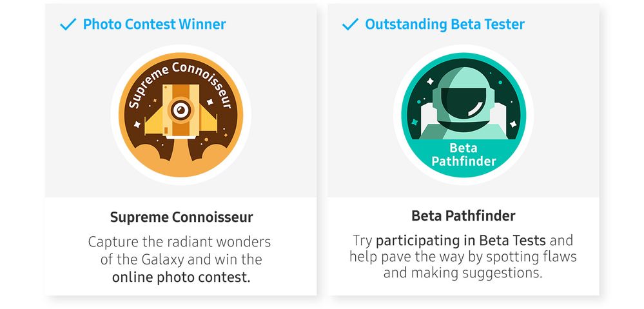
Task: Click the checkmark beside Photo Contest Winner
Action: click(x=68, y=25)
